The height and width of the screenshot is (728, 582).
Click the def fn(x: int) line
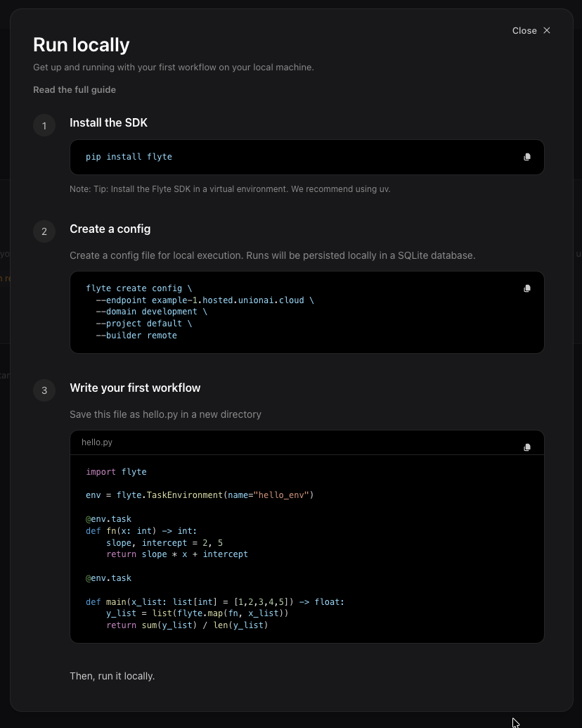[141, 530]
